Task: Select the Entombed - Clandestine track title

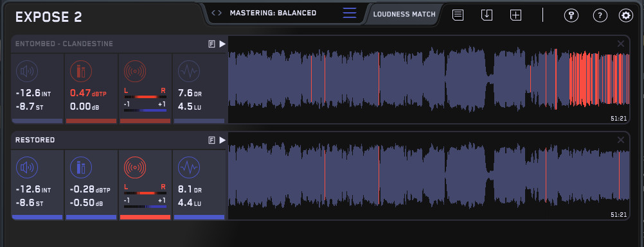Action: [x=64, y=44]
